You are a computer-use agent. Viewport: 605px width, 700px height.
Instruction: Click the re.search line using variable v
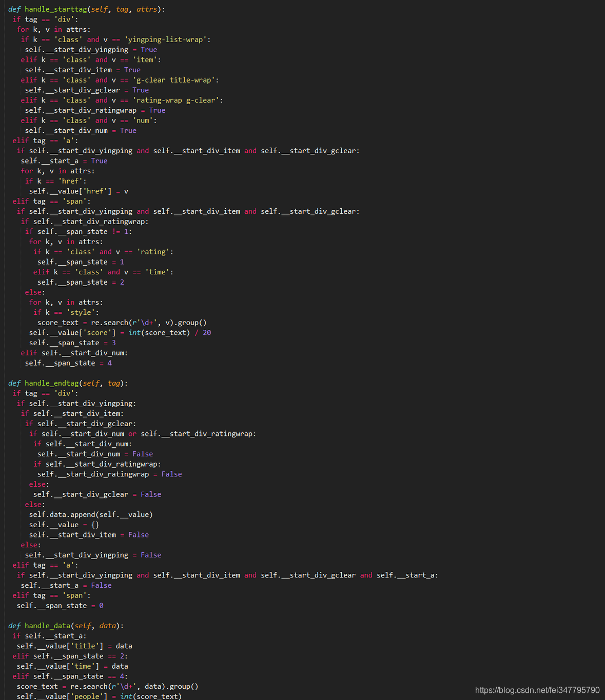pyautogui.click(x=122, y=323)
